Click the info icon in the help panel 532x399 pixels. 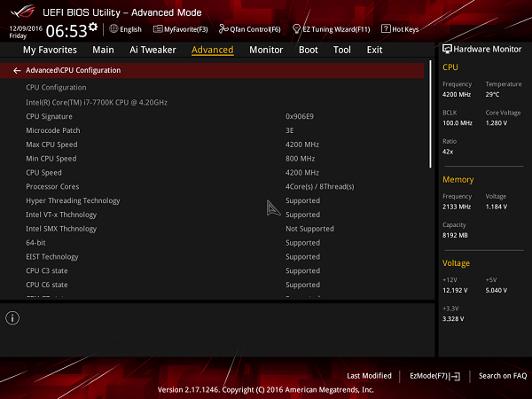[12, 318]
